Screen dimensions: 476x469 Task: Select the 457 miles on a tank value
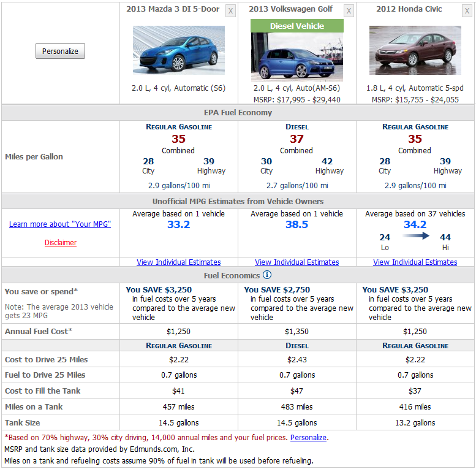(x=178, y=406)
